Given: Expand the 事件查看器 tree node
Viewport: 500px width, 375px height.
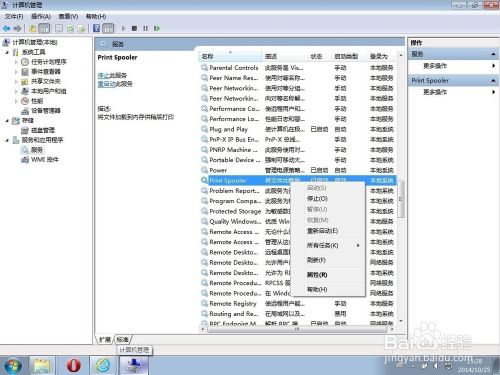Looking at the screenshot, I should click(x=16, y=72).
